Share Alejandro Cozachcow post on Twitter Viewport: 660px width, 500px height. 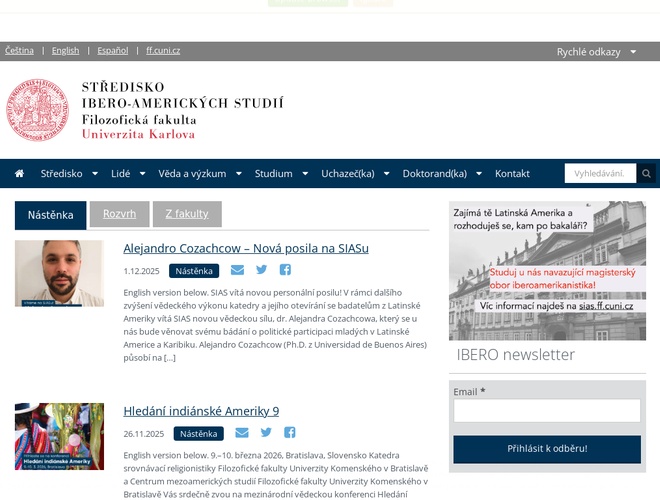tap(262, 270)
